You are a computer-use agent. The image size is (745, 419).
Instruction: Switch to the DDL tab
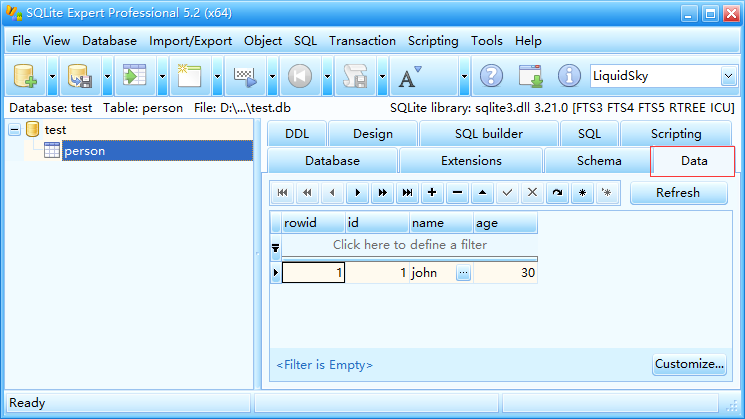tap(297, 133)
